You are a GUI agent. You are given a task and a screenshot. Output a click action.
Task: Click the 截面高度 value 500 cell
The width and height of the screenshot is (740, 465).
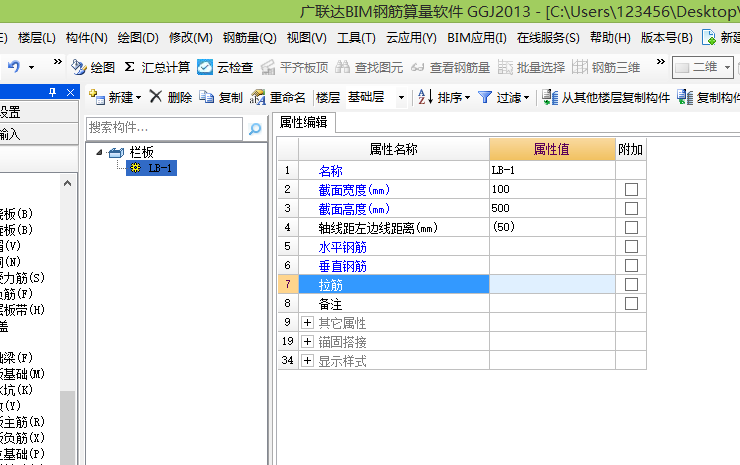point(552,208)
